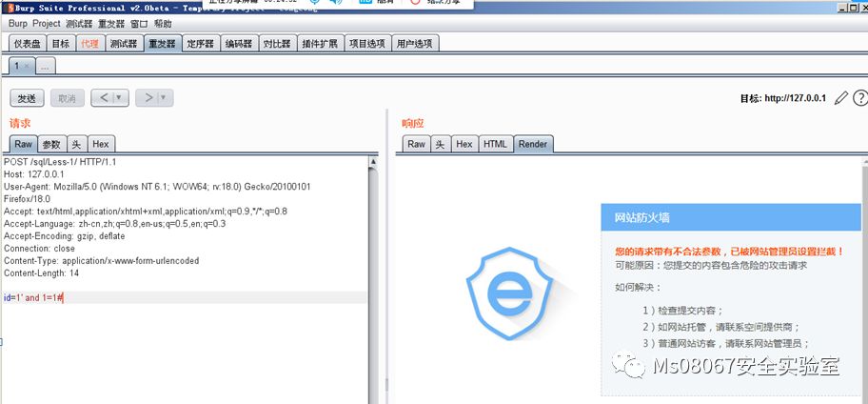Click the 发送 send button
Viewport: 868px width, 404px height.
point(27,99)
